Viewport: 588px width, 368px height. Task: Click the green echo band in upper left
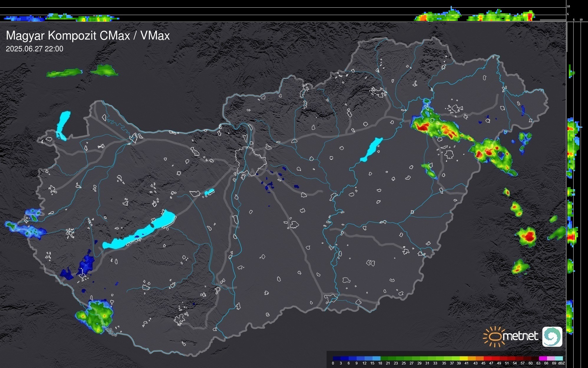coord(64,73)
